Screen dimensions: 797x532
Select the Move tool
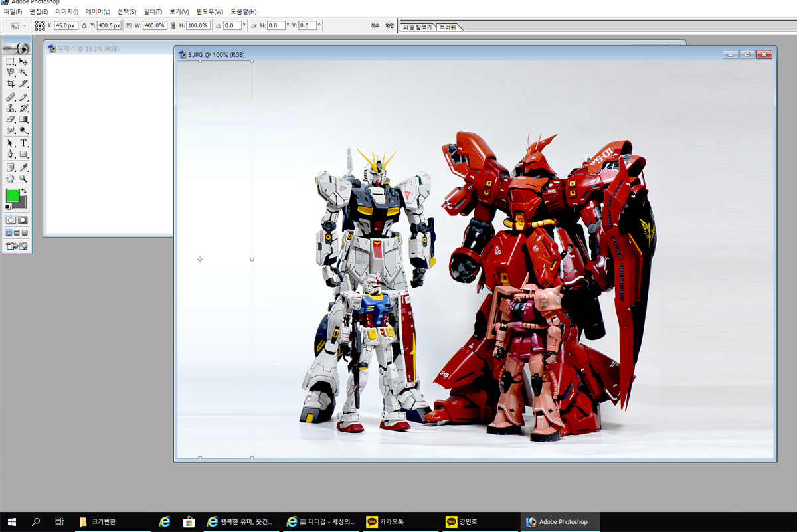pyautogui.click(x=23, y=62)
